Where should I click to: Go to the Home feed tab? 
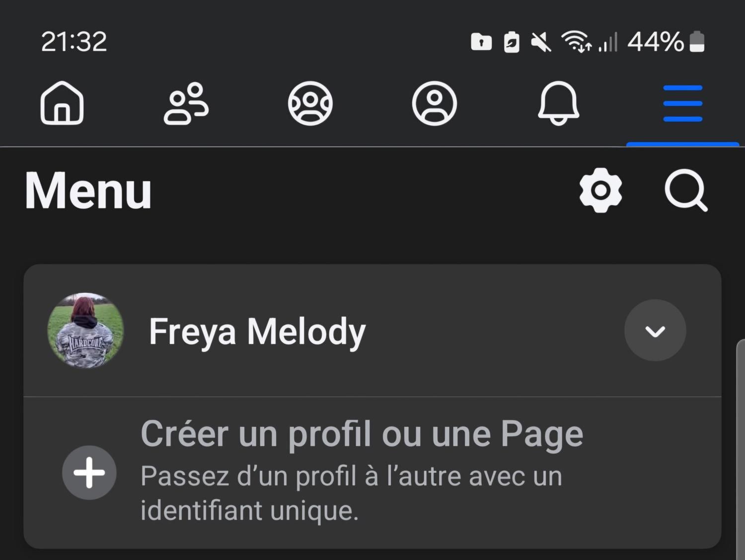pyautogui.click(x=62, y=103)
